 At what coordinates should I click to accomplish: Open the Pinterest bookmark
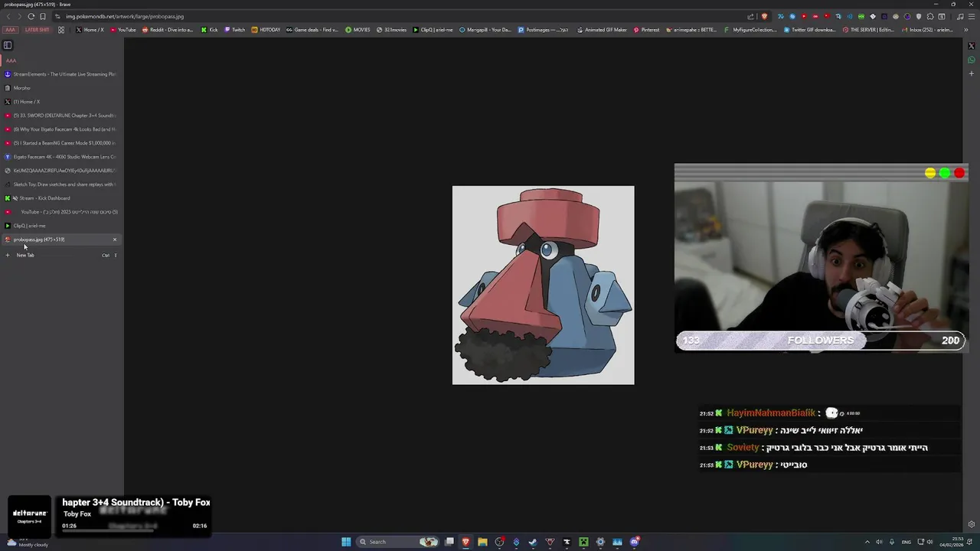point(646,30)
